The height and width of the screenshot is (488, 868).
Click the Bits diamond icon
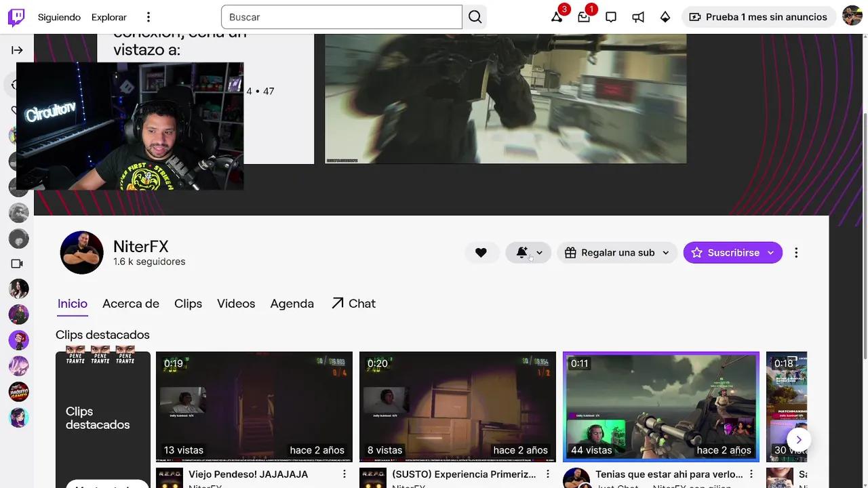point(665,17)
